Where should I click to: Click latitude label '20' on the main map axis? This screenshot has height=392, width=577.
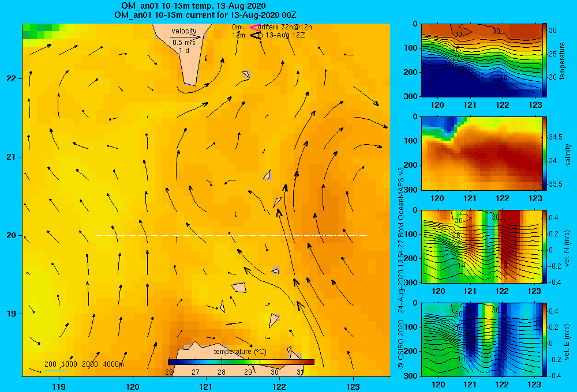(x=11, y=235)
